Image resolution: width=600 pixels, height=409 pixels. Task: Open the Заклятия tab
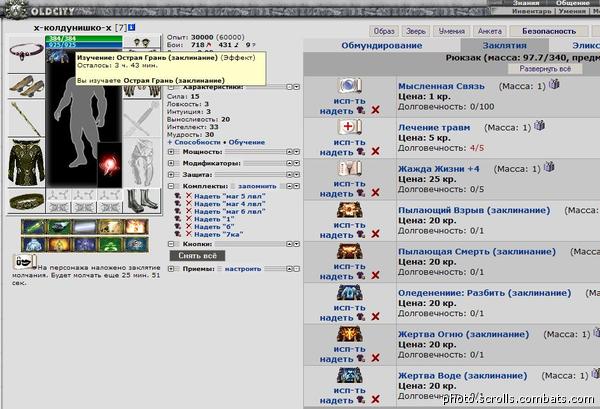[x=504, y=46]
